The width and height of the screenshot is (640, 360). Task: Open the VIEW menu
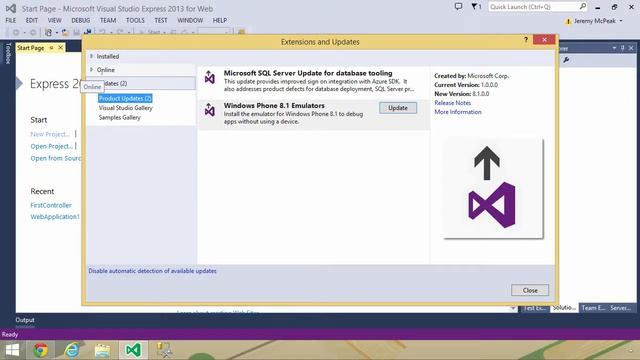pos(54,20)
